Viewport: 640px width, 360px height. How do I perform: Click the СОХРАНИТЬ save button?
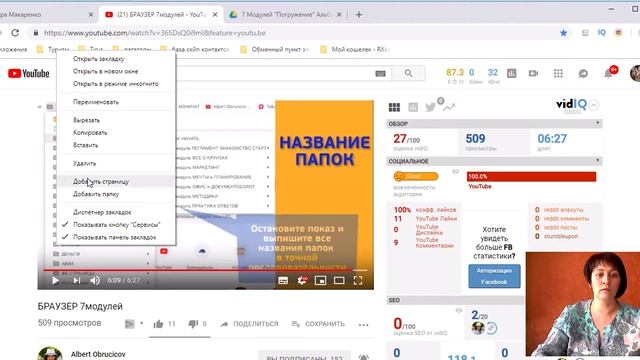318,324
